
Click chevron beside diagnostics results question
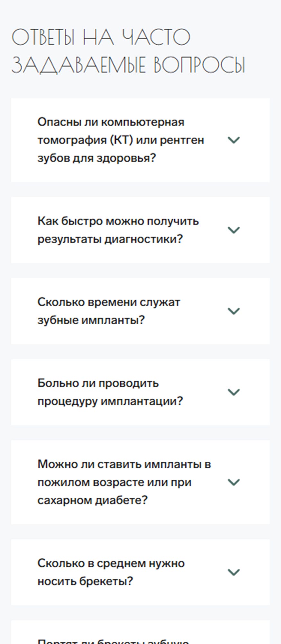tap(234, 230)
